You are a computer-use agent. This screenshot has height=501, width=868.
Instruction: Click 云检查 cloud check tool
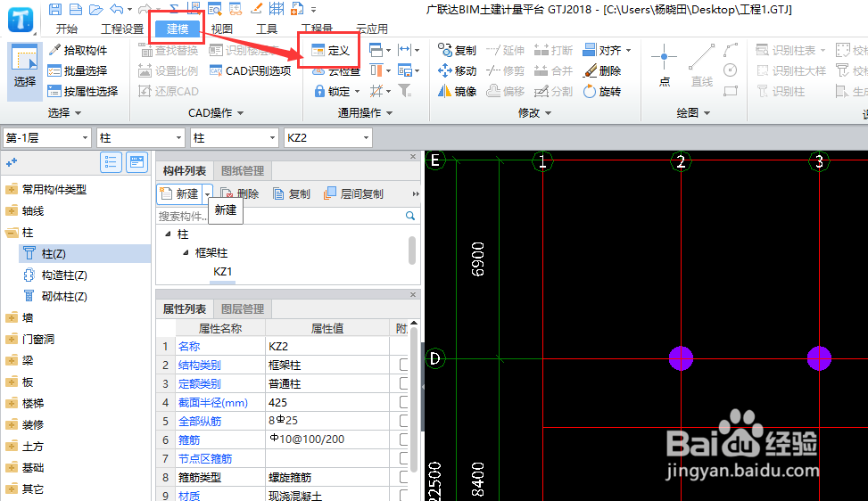pos(336,71)
